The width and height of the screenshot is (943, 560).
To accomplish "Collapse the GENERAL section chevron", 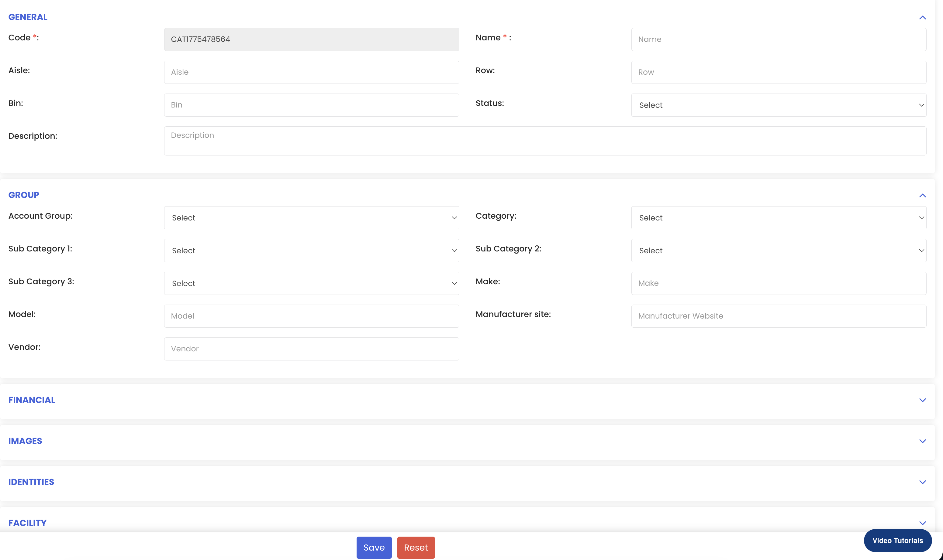I will [x=922, y=18].
